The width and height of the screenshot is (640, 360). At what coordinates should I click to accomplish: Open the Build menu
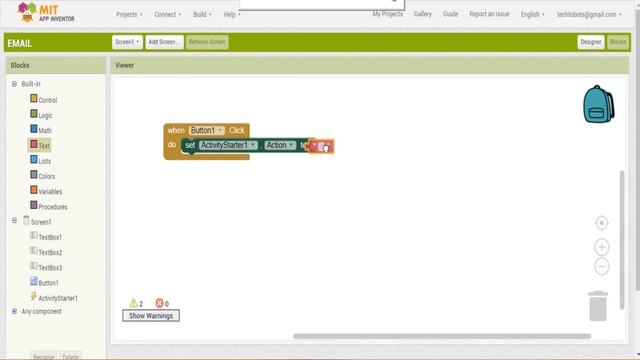[x=202, y=14]
